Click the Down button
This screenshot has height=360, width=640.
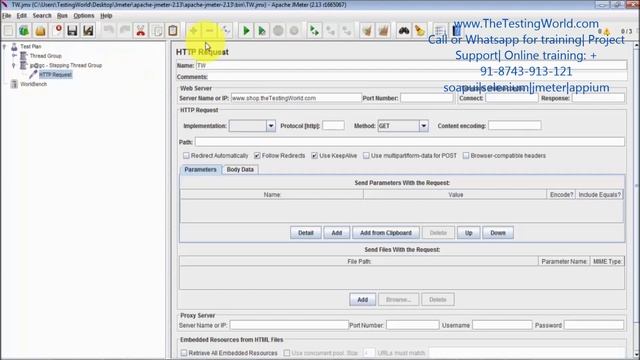pos(498,233)
